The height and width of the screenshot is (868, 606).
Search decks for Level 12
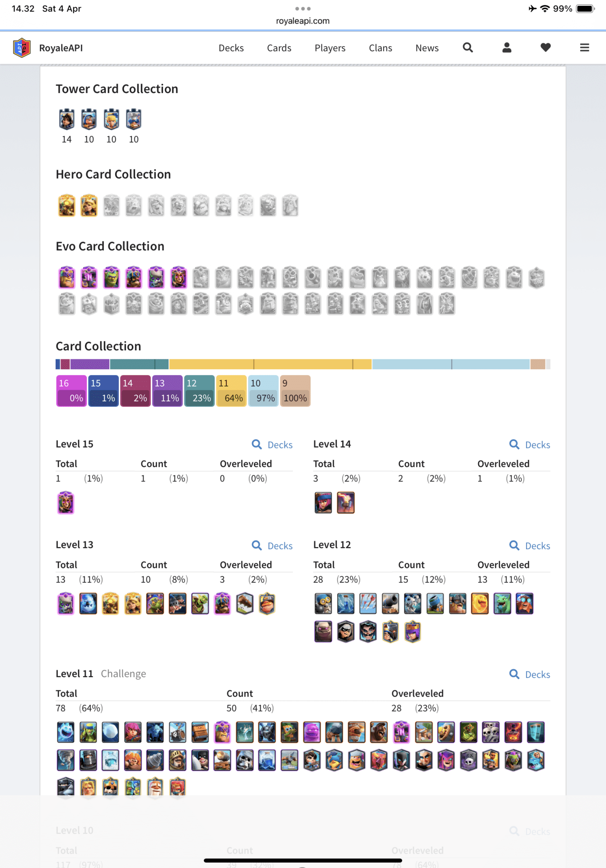(x=530, y=546)
